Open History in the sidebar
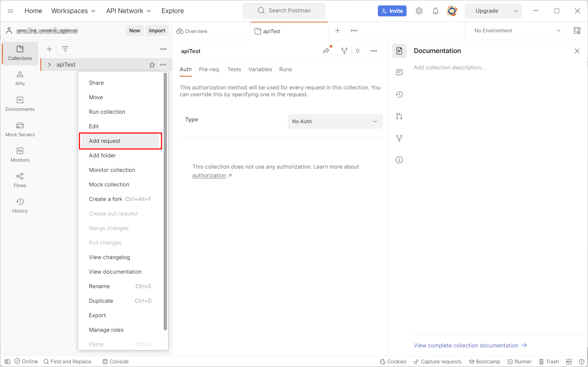The height and width of the screenshot is (367, 588). (20, 206)
